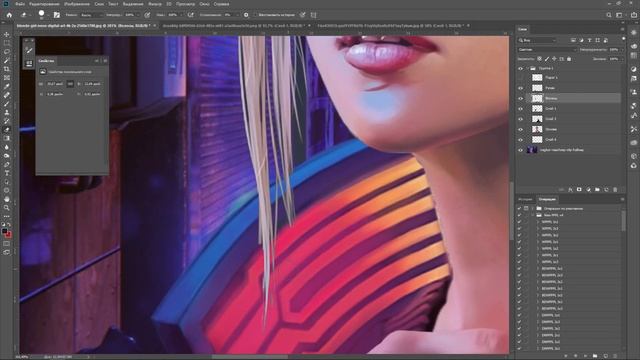Collapse the Группа 1 group arrow
Screen dimensions: 640x360
pyautogui.click(x=527, y=69)
